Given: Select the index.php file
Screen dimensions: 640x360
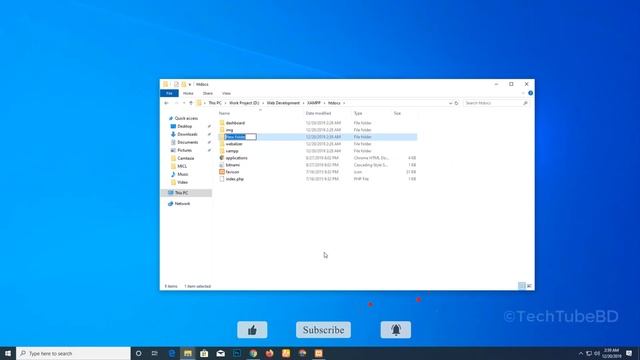Looking at the screenshot, I should click(x=235, y=179).
